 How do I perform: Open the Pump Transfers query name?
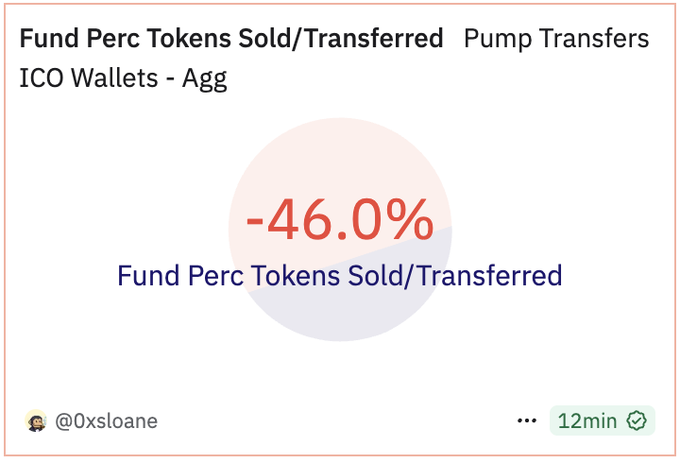point(556,38)
